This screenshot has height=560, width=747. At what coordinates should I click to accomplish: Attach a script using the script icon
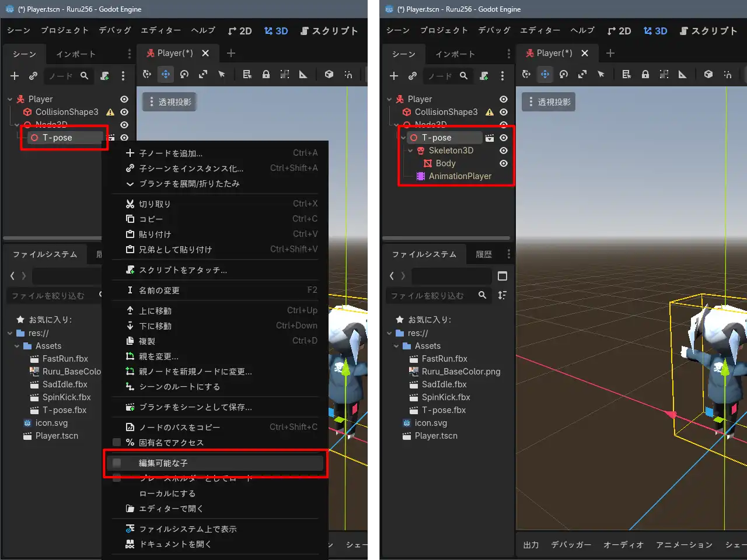click(104, 76)
